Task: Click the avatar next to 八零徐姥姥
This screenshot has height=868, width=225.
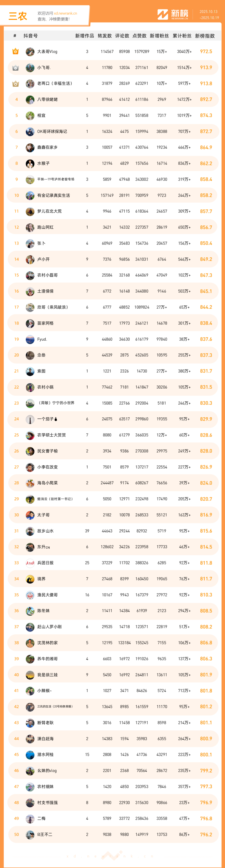Action: click(x=30, y=100)
